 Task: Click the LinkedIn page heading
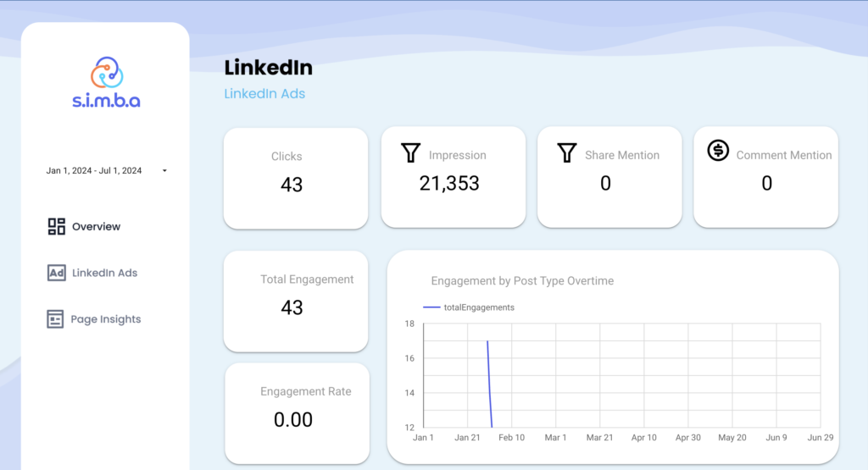click(x=268, y=68)
